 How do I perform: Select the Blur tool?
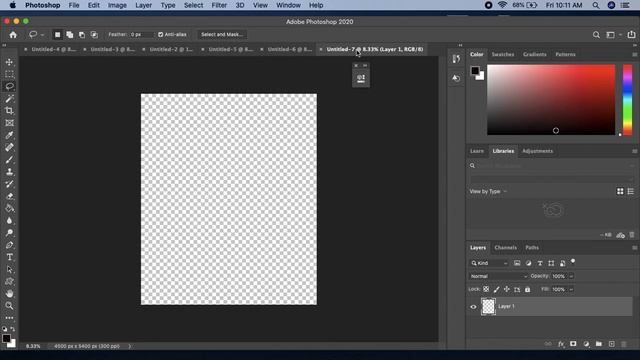click(x=9, y=220)
